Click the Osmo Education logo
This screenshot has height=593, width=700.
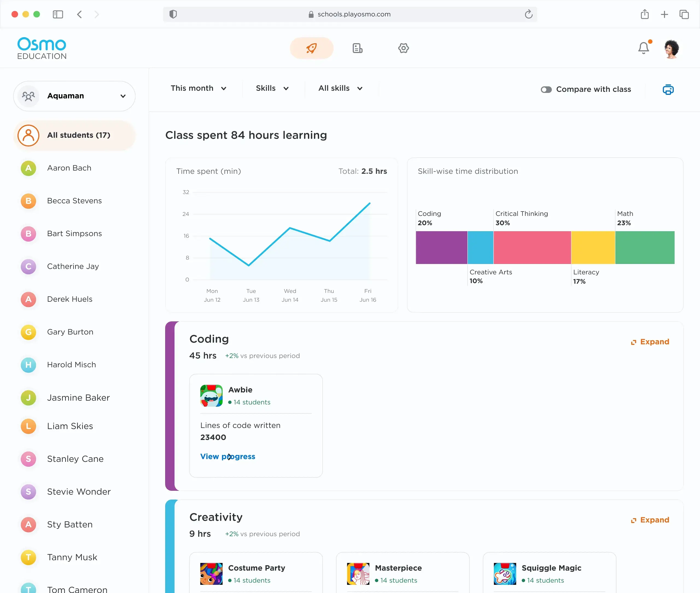(x=42, y=48)
